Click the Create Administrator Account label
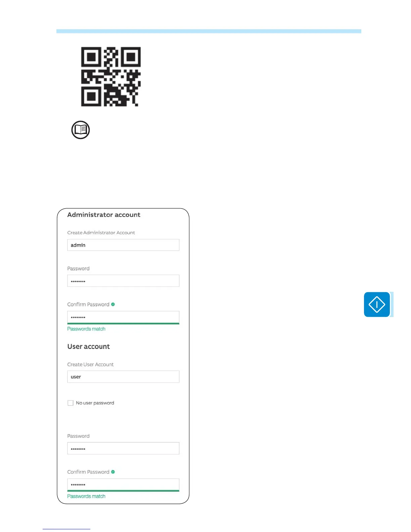This screenshot has width=411, height=532. [101, 233]
